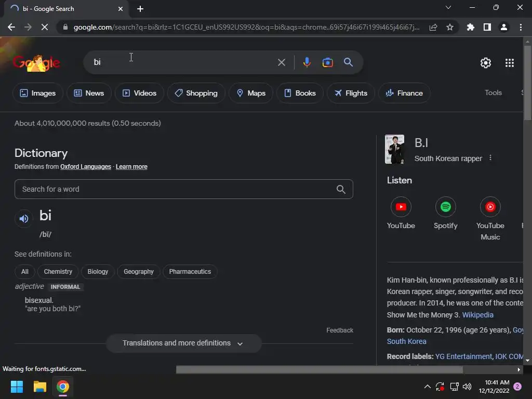Close the bi - Google Search tab
The image size is (532, 399).
click(121, 9)
